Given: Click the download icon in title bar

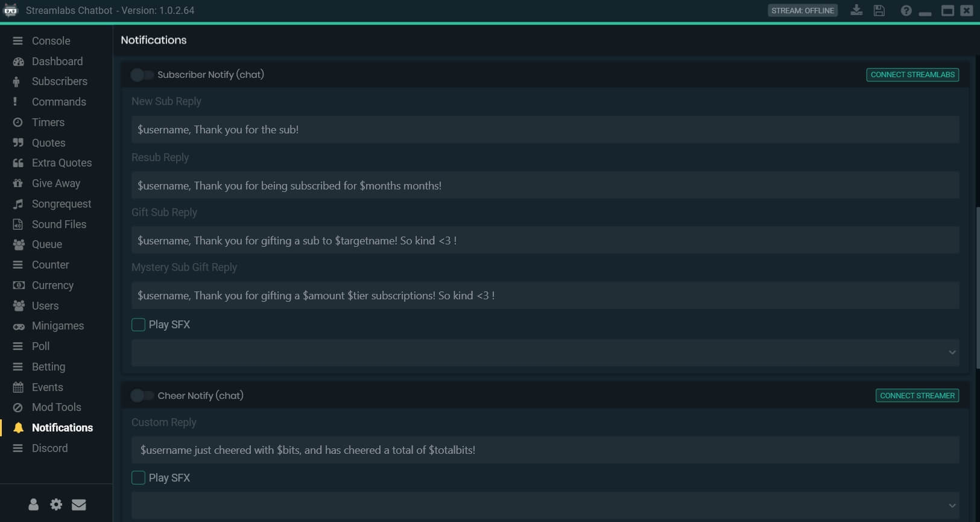Looking at the screenshot, I should tap(856, 10).
